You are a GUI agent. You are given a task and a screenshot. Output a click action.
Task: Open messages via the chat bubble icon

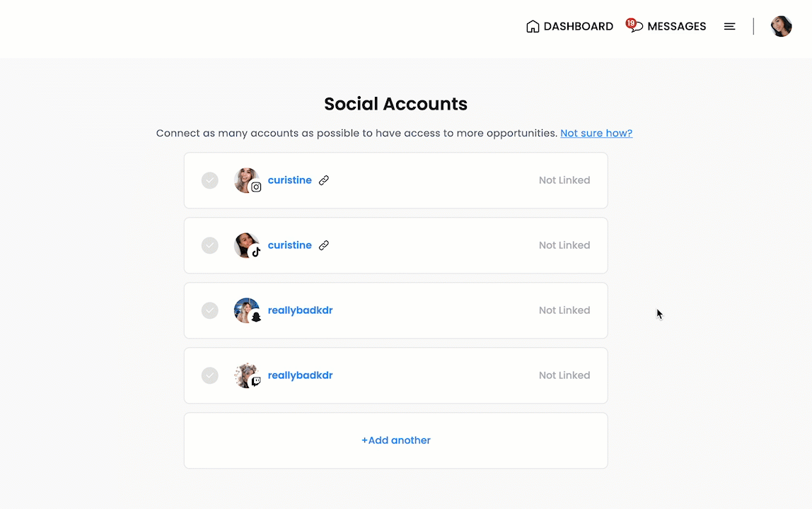click(x=634, y=25)
